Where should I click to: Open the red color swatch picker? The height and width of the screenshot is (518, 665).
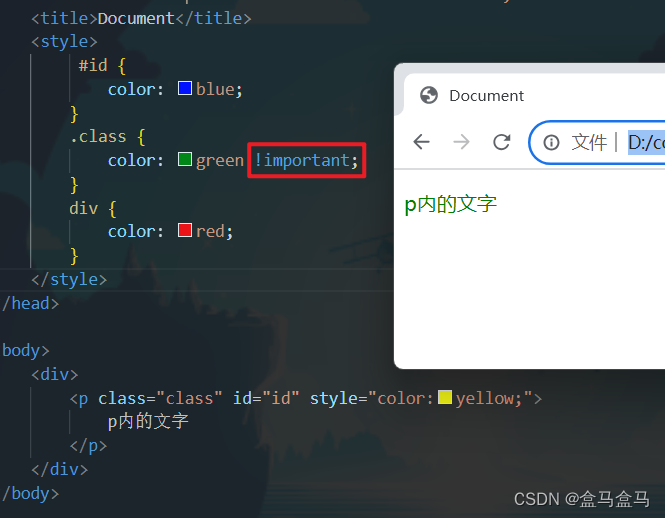185,230
